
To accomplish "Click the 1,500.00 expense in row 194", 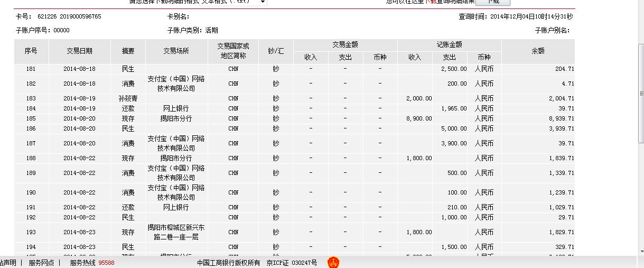I will coord(454,247).
